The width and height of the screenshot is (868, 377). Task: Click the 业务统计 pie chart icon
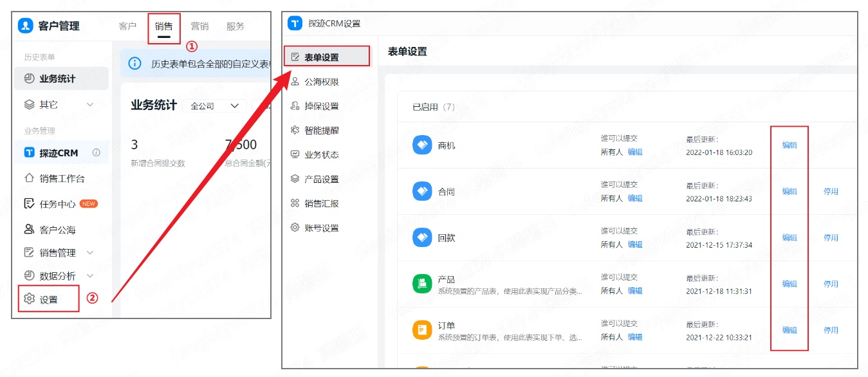(x=29, y=78)
